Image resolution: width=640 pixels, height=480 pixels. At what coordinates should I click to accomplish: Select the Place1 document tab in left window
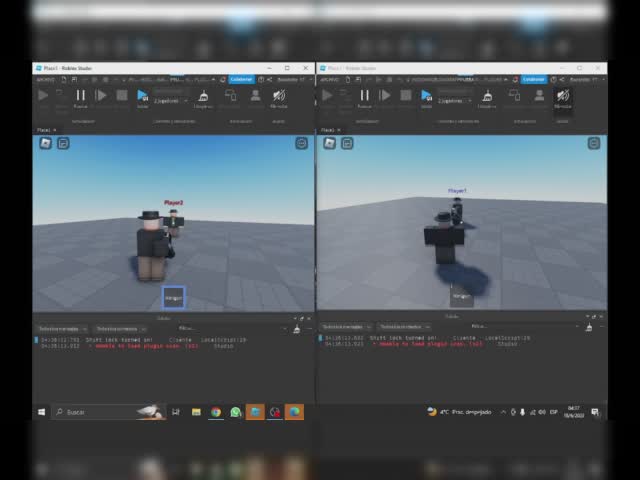coord(46,130)
